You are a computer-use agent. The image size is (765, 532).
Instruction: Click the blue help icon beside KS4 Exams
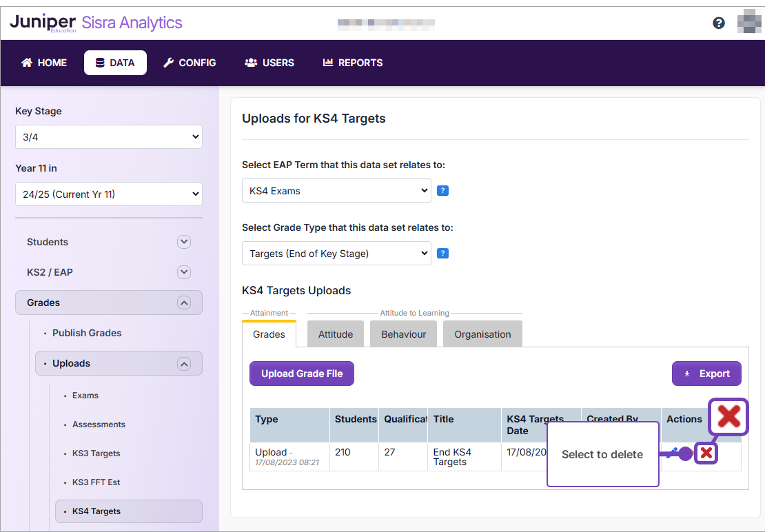pos(443,191)
